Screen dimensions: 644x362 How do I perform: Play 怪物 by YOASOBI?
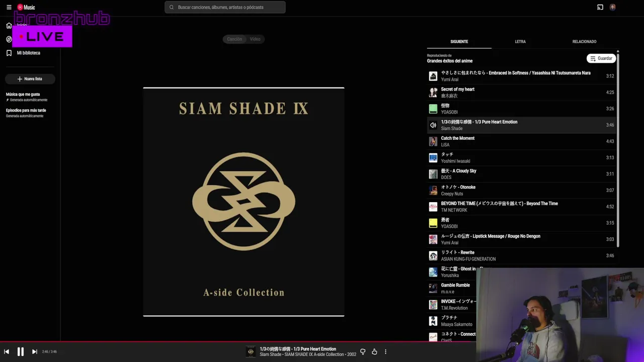pyautogui.click(x=521, y=109)
